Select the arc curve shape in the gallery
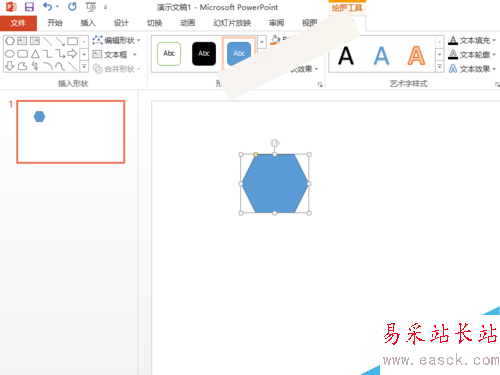This screenshot has width=500, height=375. 48,66
